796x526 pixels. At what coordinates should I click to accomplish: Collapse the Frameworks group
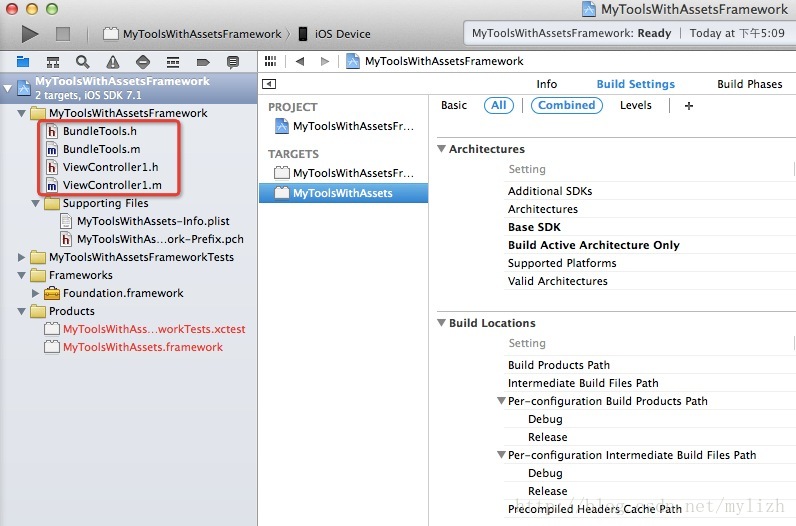click(x=22, y=275)
